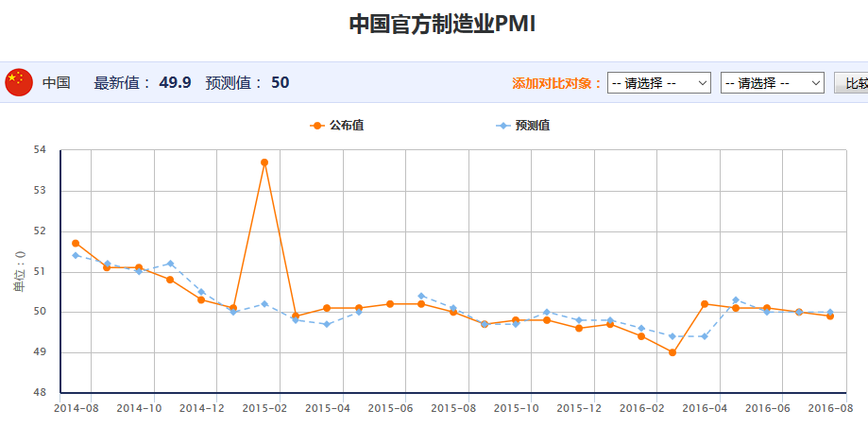The height and width of the screenshot is (427, 868).
Task: Click the 中国 country label
Action: click(57, 83)
